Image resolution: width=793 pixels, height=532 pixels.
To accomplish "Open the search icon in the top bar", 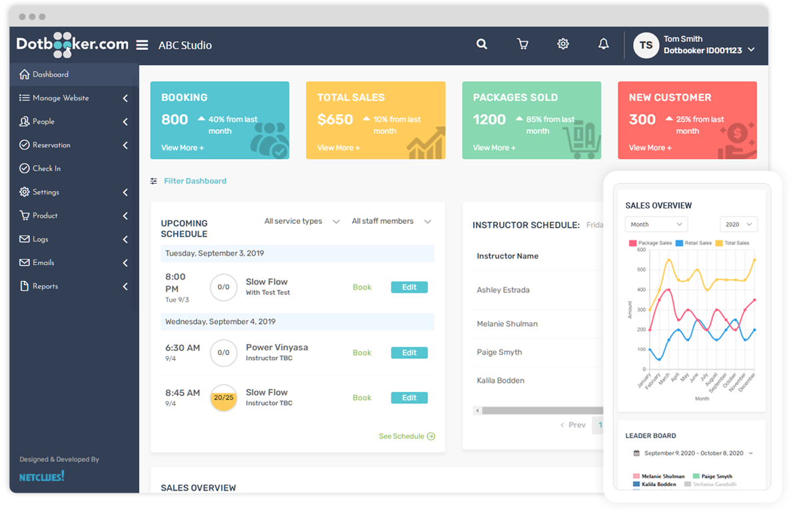I will point(482,43).
